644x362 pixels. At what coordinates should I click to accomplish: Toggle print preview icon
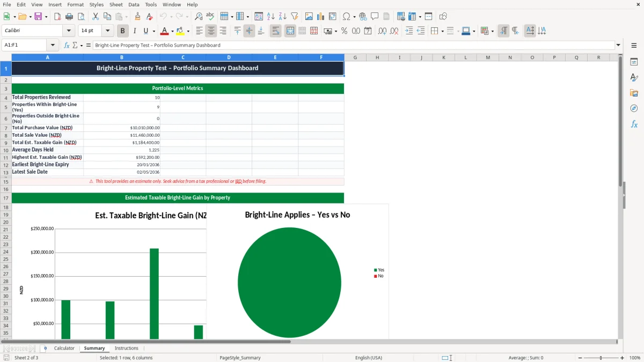[x=80, y=17]
